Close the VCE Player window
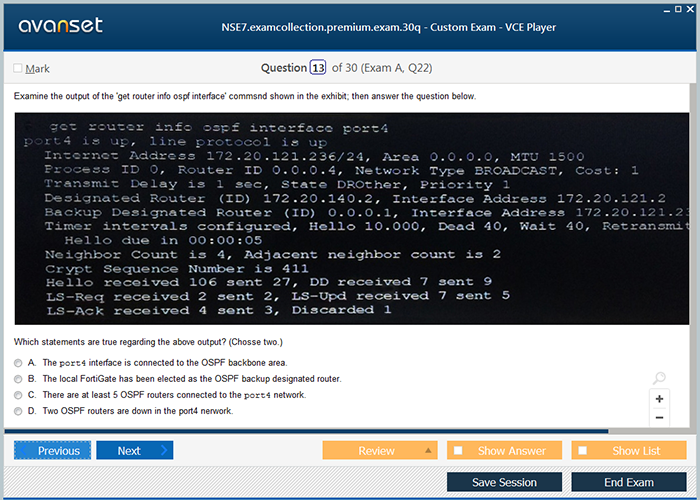Image resolution: width=700 pixels, height=500 pixels. (x=691, y=8)
